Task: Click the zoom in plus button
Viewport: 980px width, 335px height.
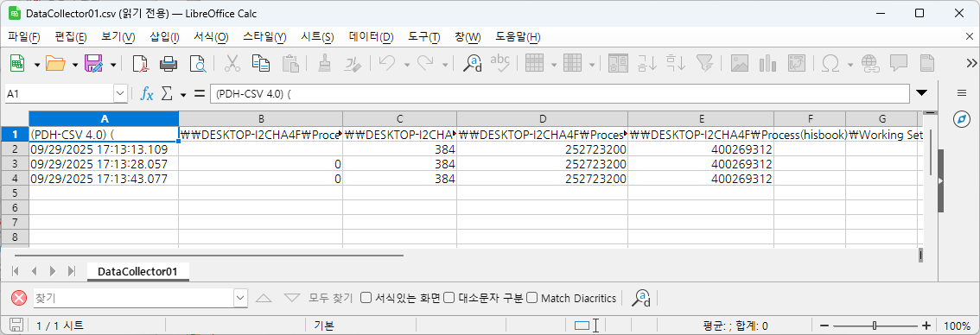Action: click(926, 326)
